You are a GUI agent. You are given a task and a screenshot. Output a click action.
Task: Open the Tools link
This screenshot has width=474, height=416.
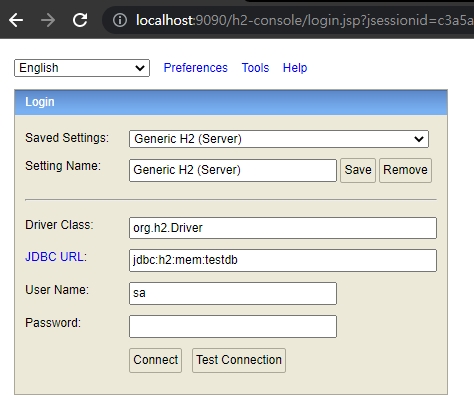pyautogui.click(x=255, y=68)
